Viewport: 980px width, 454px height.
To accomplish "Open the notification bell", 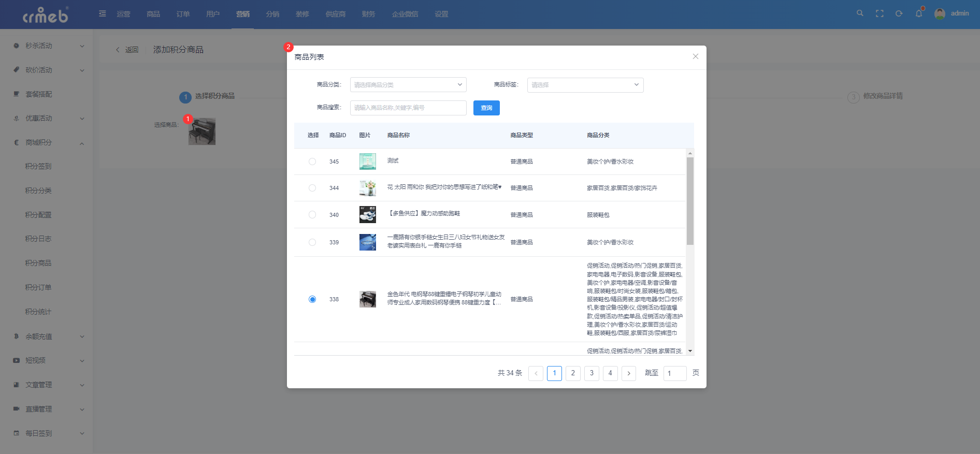I will 919,13.
